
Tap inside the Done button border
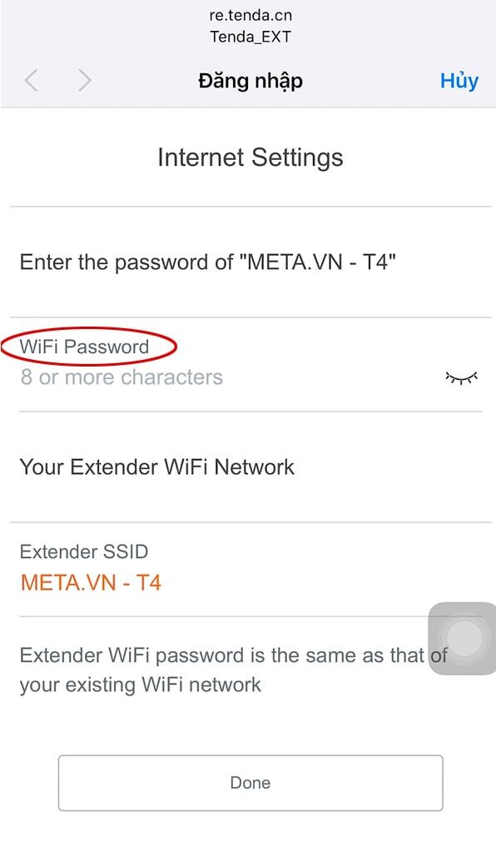pyautogui.click(x=248, y=782)
